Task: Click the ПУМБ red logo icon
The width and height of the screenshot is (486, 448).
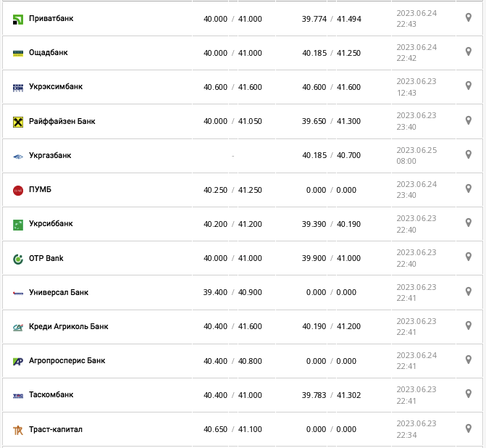Action: (18, 191)
